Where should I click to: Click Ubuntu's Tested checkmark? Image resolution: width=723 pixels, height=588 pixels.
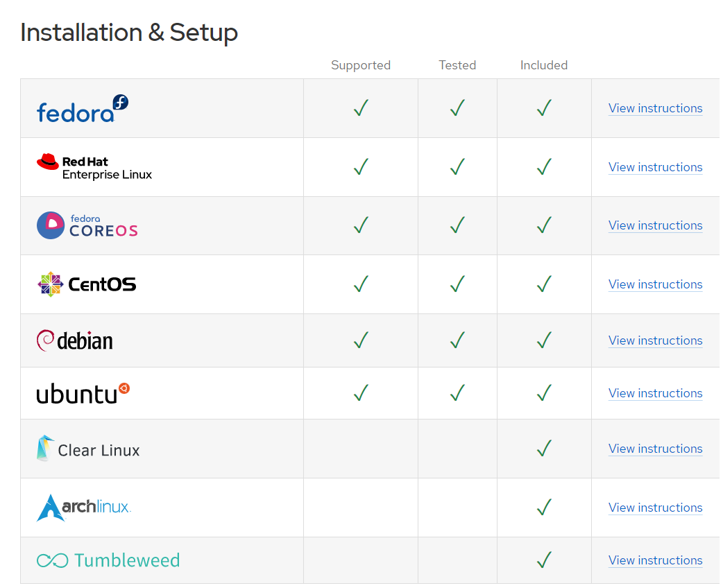(x=457, y=393)
